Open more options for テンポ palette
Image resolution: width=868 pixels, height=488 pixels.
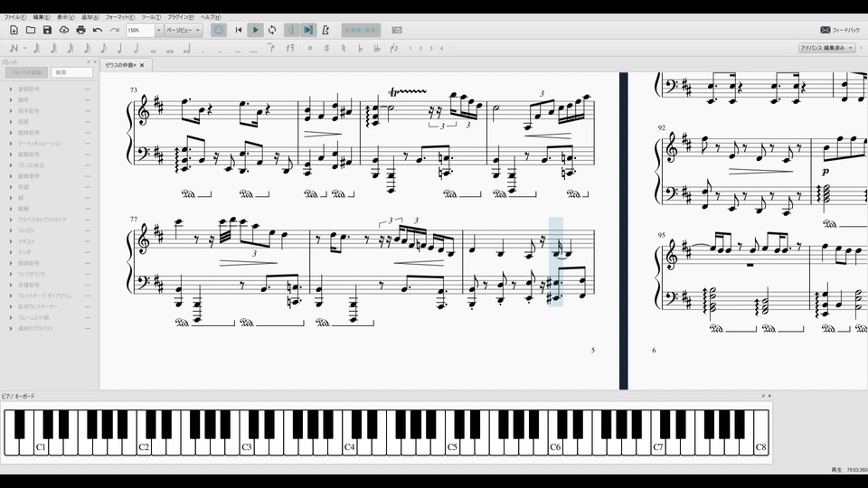pos(88,252)
